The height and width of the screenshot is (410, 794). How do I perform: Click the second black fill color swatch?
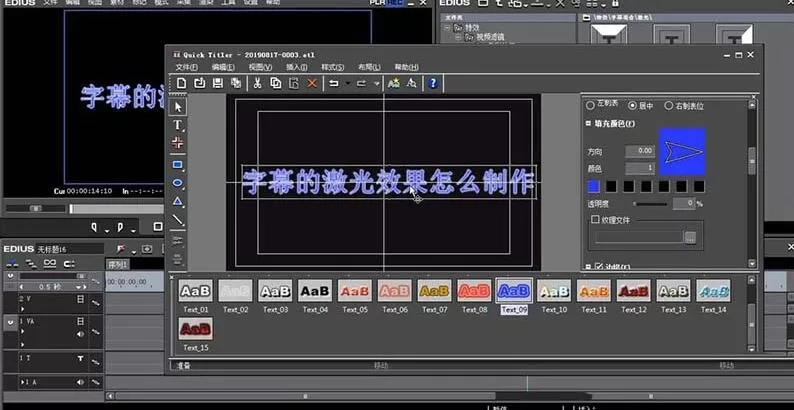611,187
